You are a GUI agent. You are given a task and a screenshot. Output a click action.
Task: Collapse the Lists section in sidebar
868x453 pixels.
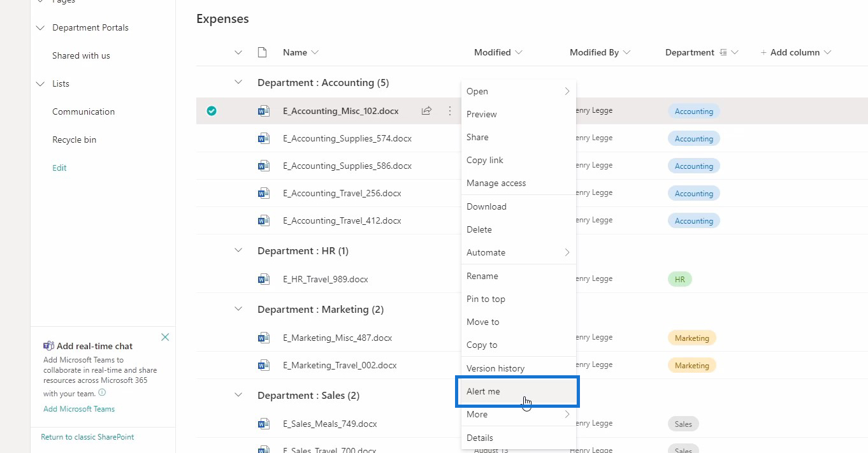pos(41,83)
